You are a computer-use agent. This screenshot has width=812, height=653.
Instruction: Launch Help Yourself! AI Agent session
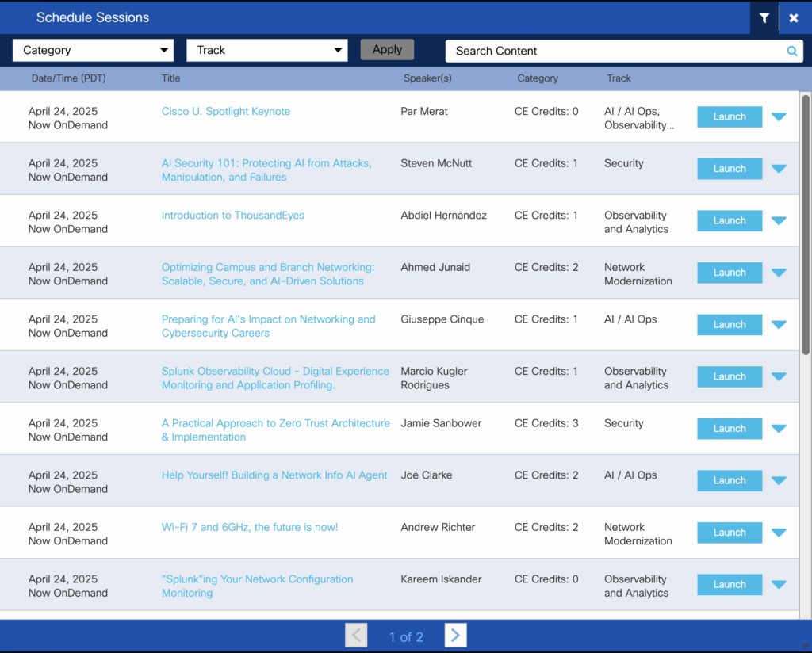click(730, 481)
